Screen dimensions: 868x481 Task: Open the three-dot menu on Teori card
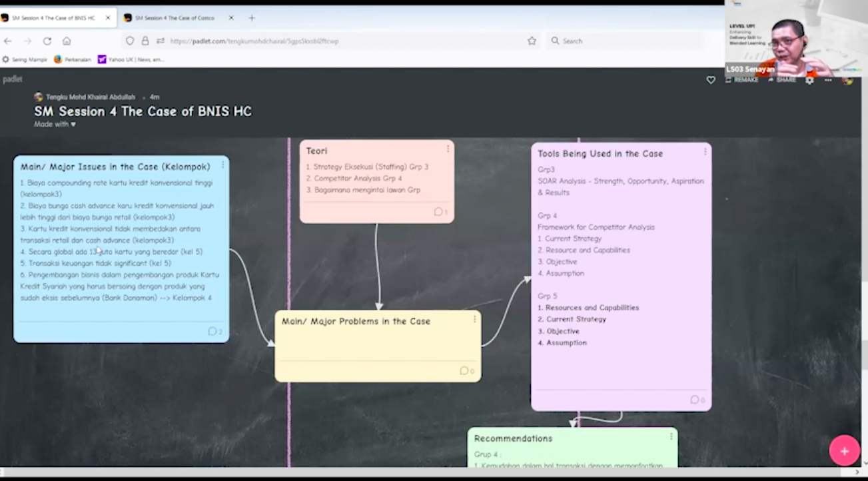point(448,149)
